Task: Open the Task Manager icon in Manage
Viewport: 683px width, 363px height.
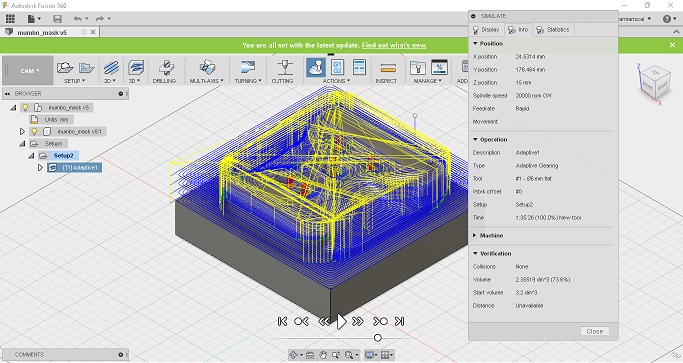Action: [439, 68]
